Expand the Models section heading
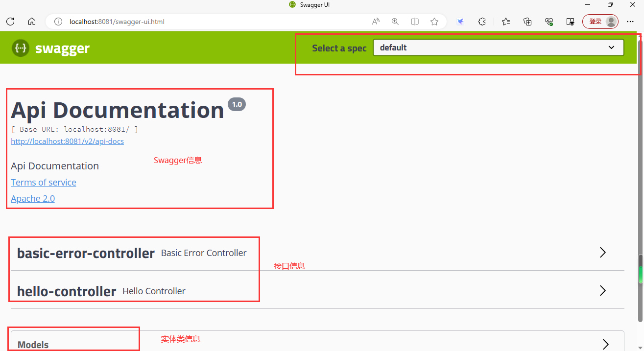This screenshot has width=644, height=351. [x=33, y=345]
